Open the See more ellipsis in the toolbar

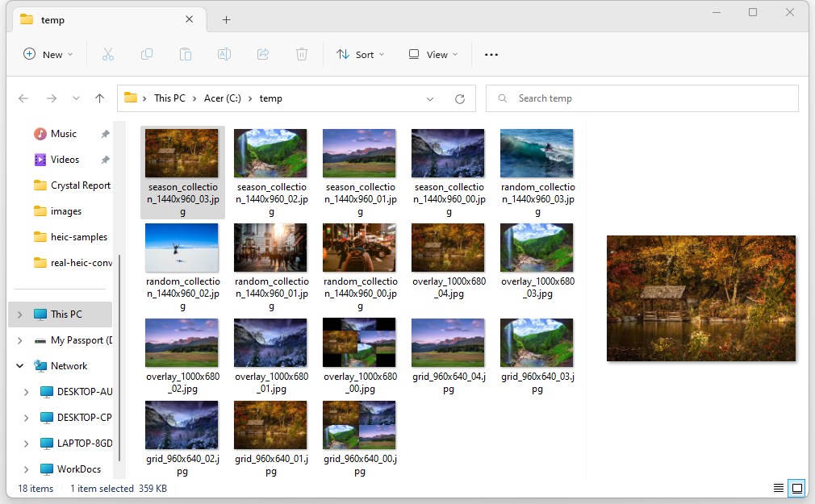point(491,54)
